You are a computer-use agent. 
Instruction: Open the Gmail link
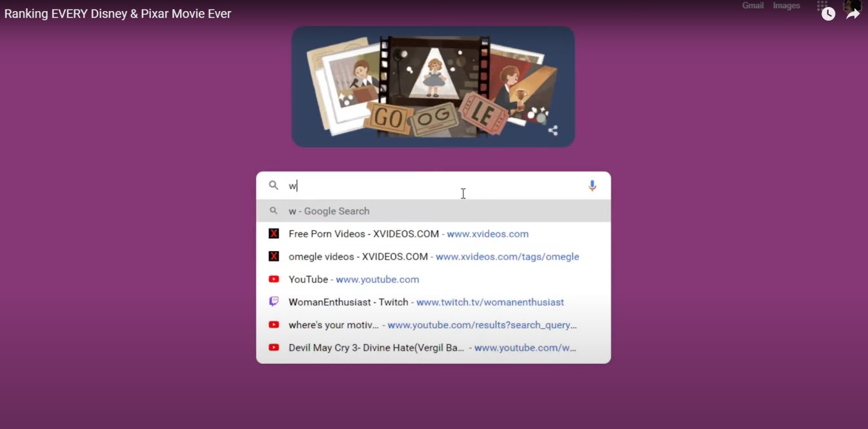coord(752,5)
